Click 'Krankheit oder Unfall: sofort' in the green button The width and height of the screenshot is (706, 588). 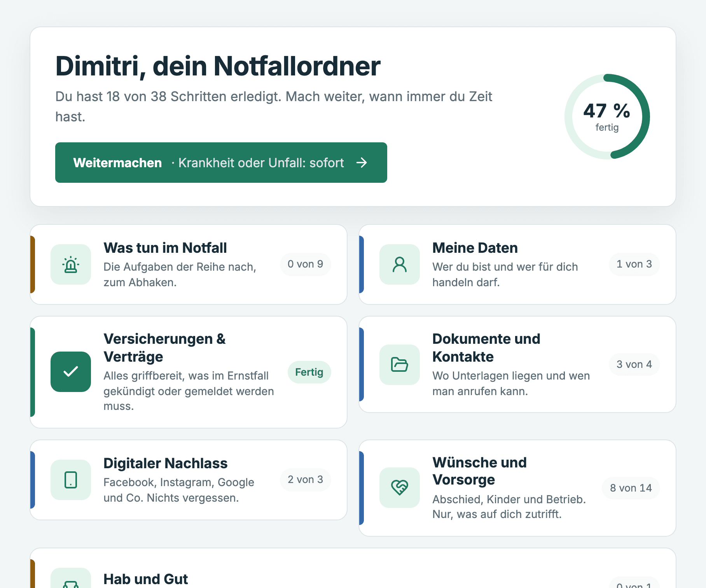point(261,163)
